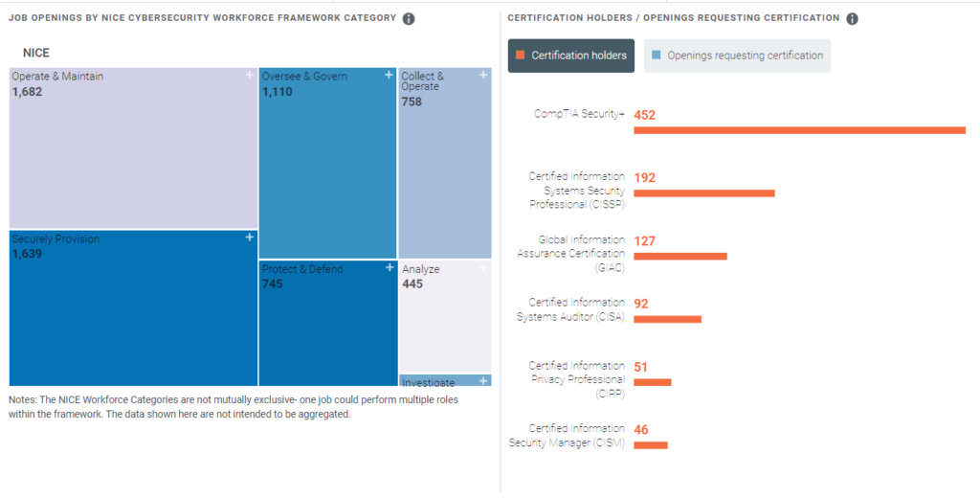Click the orange Certification holders legend square
980x499 pixels.
tap(521, 56)
